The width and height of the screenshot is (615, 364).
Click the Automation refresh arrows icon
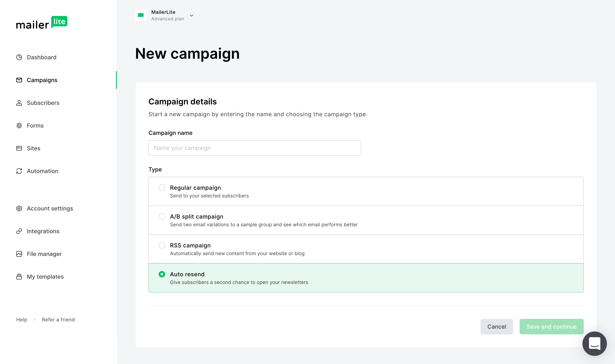tap(19, 171)
